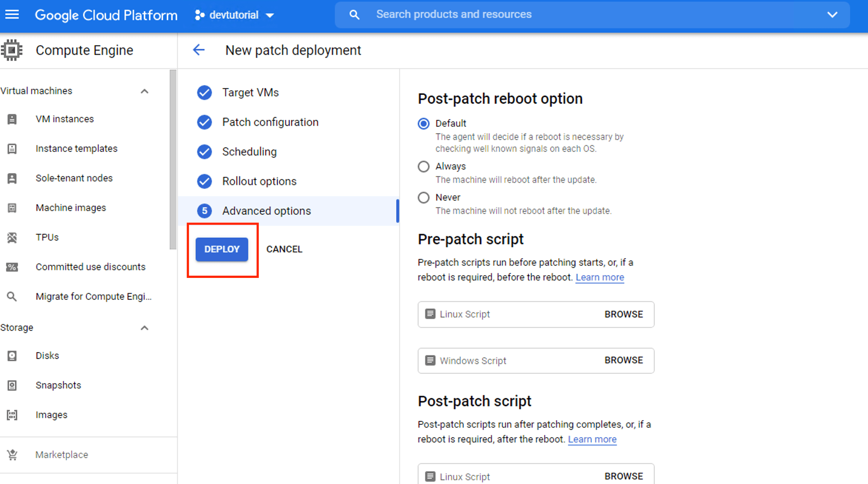Image resolution: width=868 pixels, height=484 pixels.
Task: Open the navigation hamburger menu
Action: 12,14
